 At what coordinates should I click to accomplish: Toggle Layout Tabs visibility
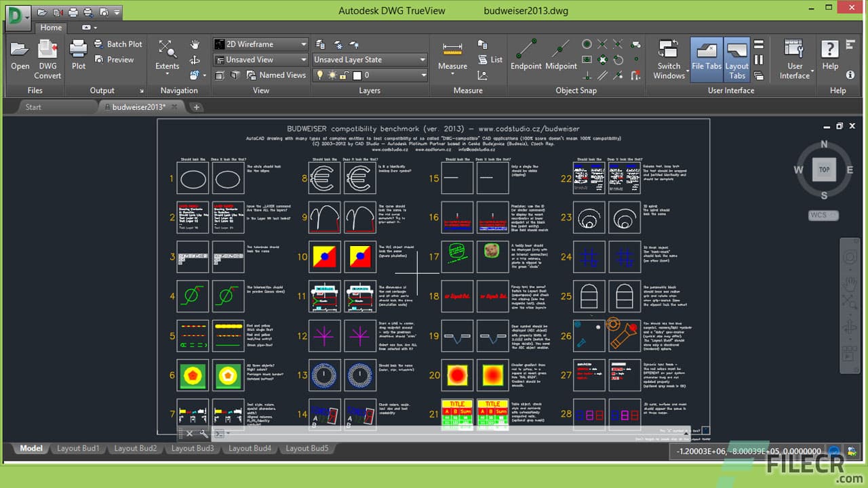tap(736, 58)
